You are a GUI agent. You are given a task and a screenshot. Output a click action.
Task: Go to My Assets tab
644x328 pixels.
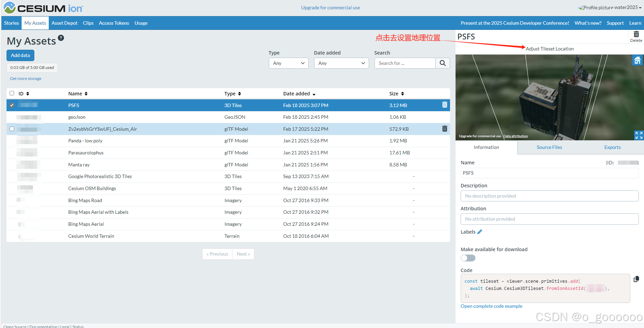[35, 23]
